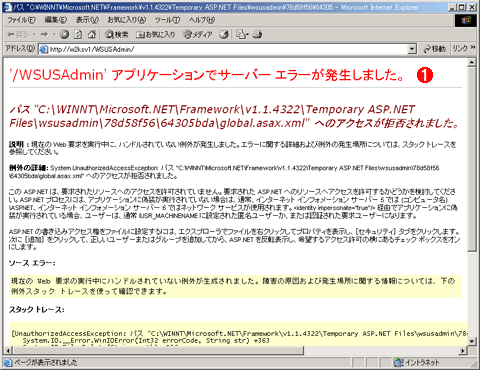
Task: Open the Forward history dropdown arrow
Action: pos(54,34)
